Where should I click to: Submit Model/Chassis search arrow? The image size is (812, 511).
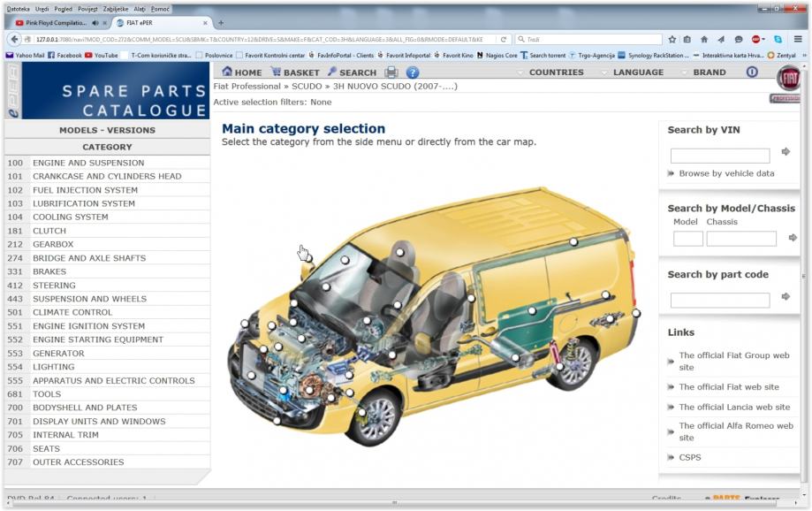(793, 237)
